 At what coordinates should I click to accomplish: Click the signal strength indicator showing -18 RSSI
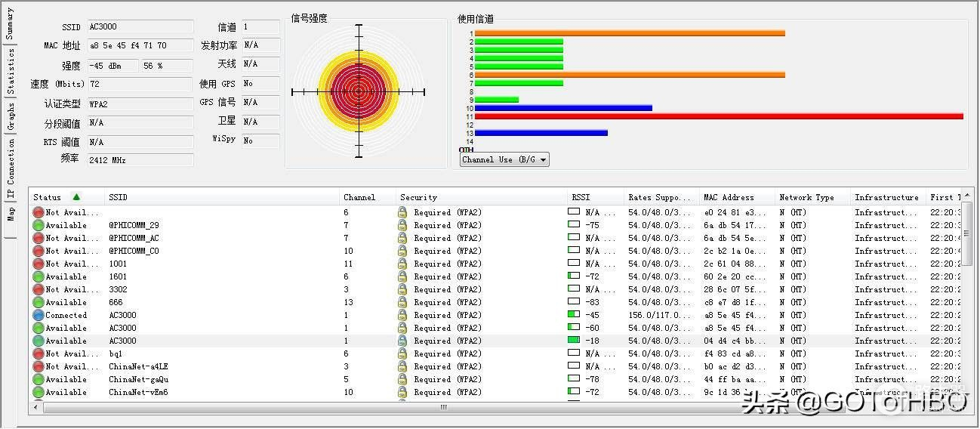(x=574, y=341)
